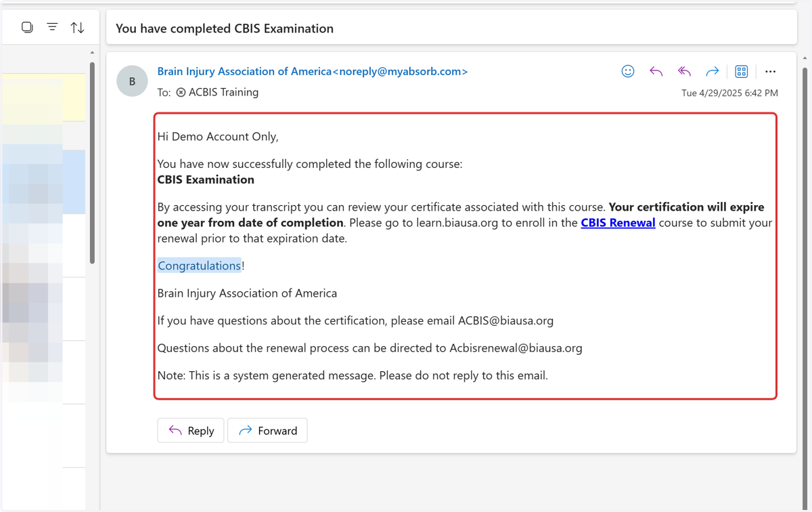This screenshot has width=812, height=512.
Task: Click the sender avatar with letter B
Action: 132,81
